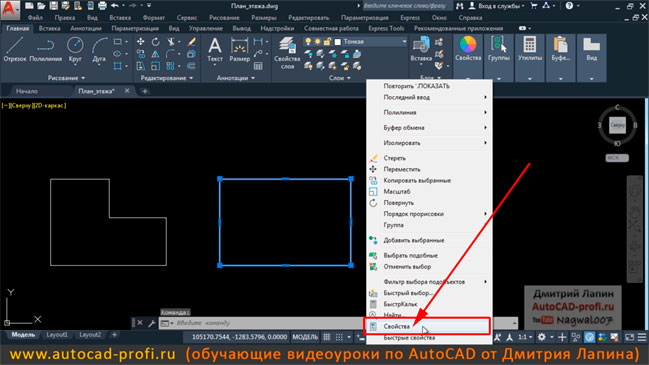This screenshot has height=365, width=649.
Task: Click the Print icon in quick access toolbar
Action: pyautogui.click(x=102, y=6)
